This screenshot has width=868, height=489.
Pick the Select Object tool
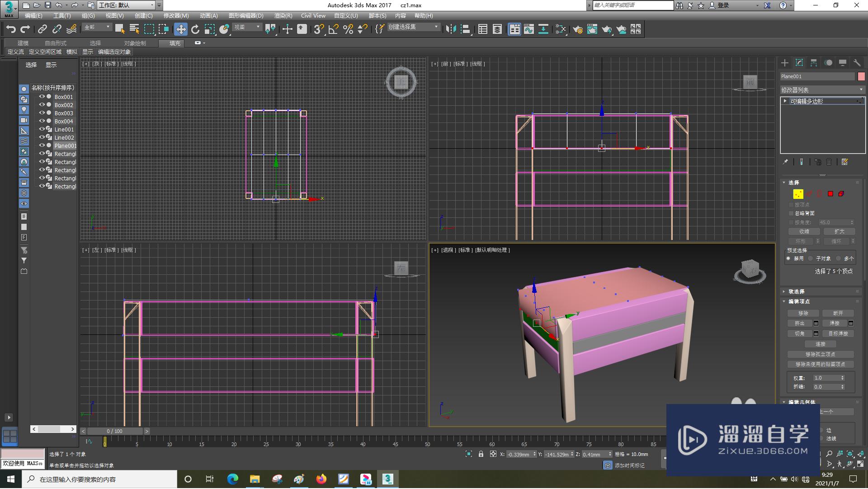pyautogui.click(x=120, y=29)
